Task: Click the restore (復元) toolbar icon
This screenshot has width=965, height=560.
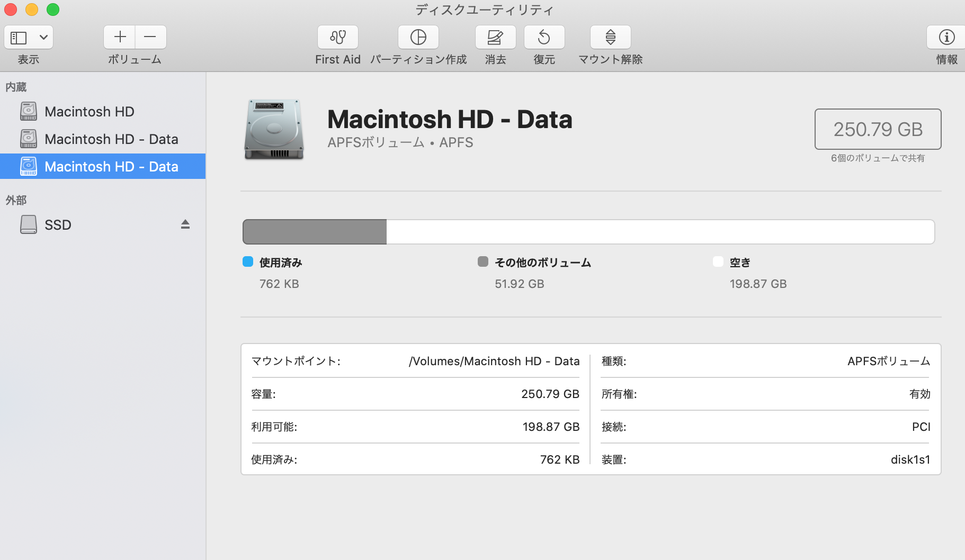Action: coord(544,37)
